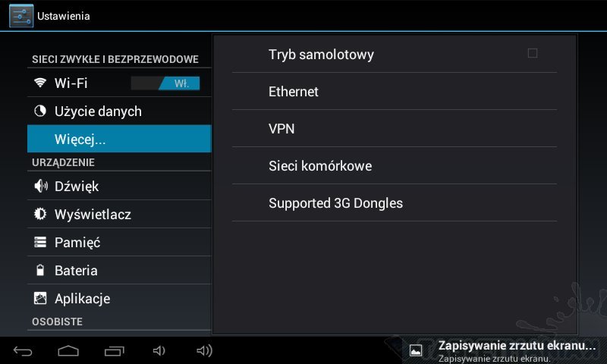Screen dimensions: 607x364
Task: Tap the Dźwięk speaker icon
Action: coord(41,186)
